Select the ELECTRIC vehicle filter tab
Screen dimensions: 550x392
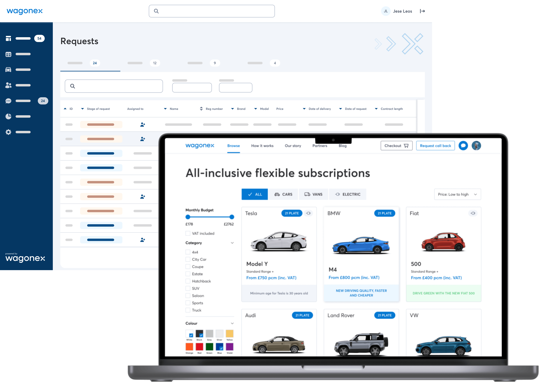coord(347,194)
